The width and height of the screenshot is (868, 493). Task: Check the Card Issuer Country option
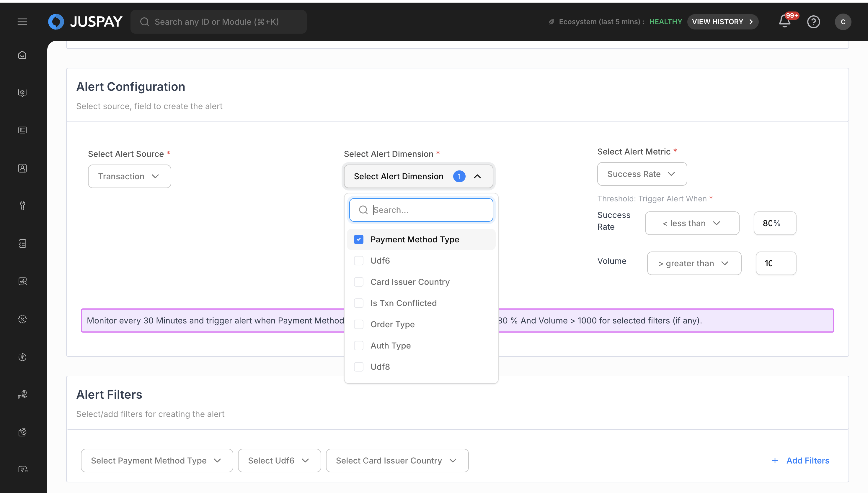[x=359, y=282]
